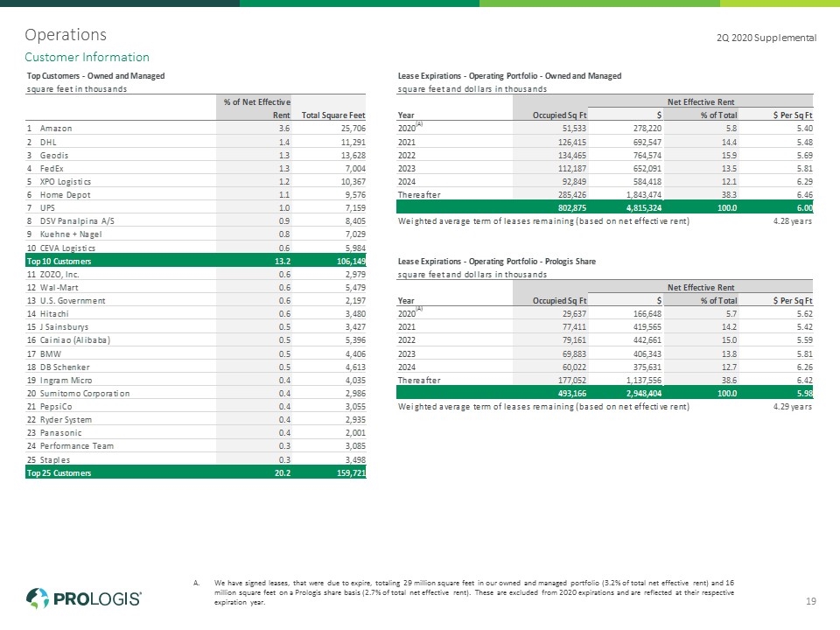Image resolution: width=840 pixels, height=630 pixels.
Task: Click the '2Q 2020 Supplemental' header text
Action: (x=766, y=38)
